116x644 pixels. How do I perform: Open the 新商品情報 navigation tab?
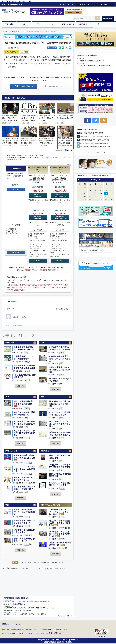coord(83,24)
